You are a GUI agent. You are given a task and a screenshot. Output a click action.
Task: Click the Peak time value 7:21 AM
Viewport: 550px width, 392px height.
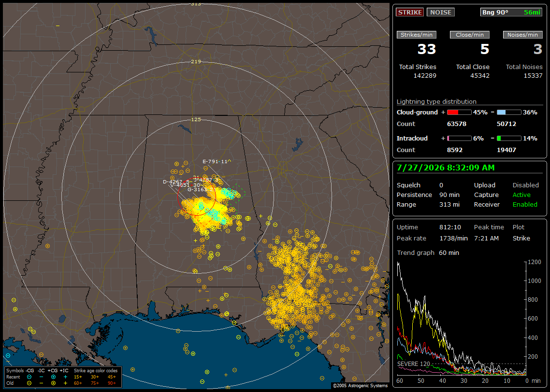486,238
